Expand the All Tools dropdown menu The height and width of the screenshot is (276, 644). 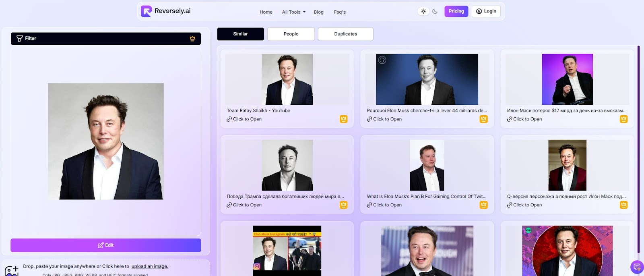click(x=293, y=12)
